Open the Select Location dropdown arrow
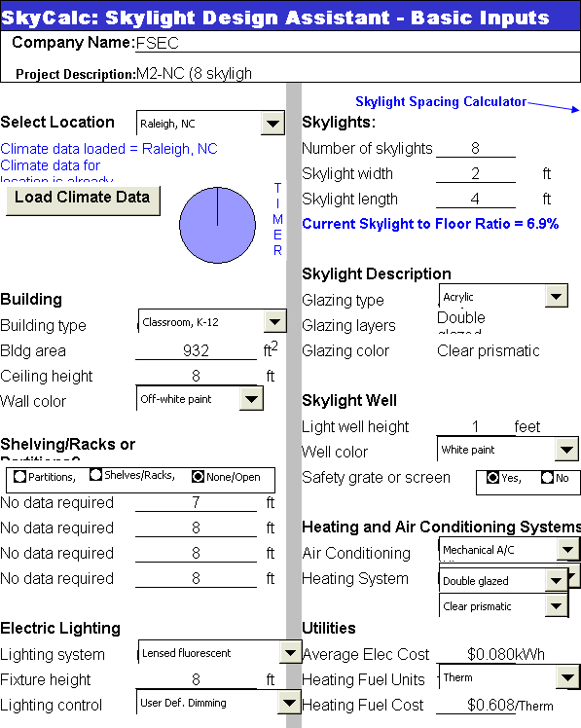581x728 pixels. click(x=272, y=123)
